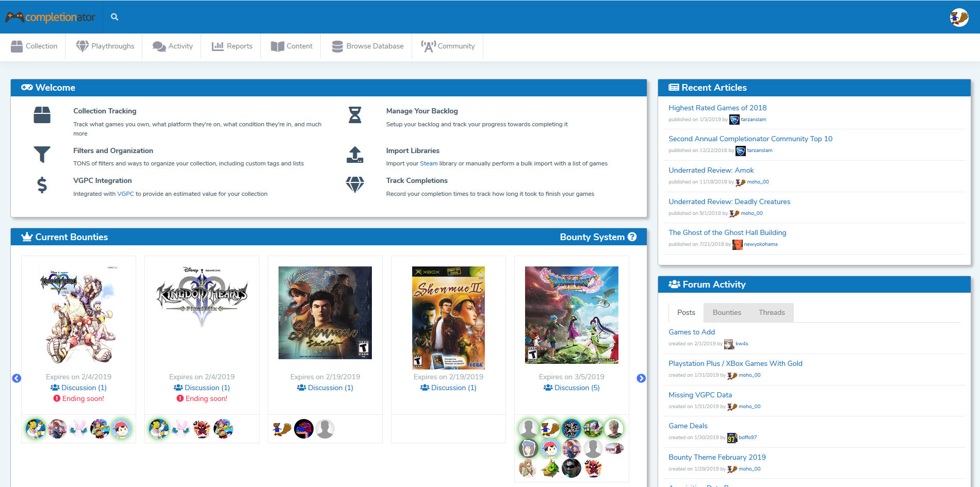Click the Import Libraries upload icon

tap(355, 155)
